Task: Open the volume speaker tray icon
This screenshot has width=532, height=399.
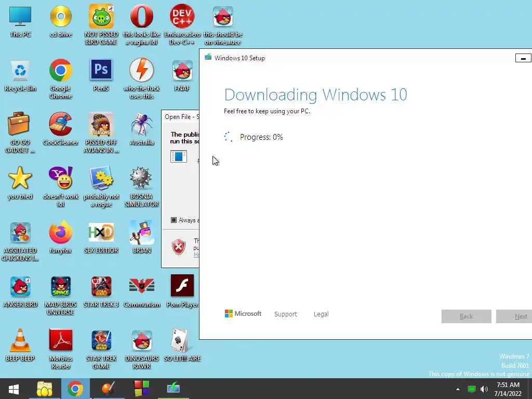Action: tap(484, 389)
